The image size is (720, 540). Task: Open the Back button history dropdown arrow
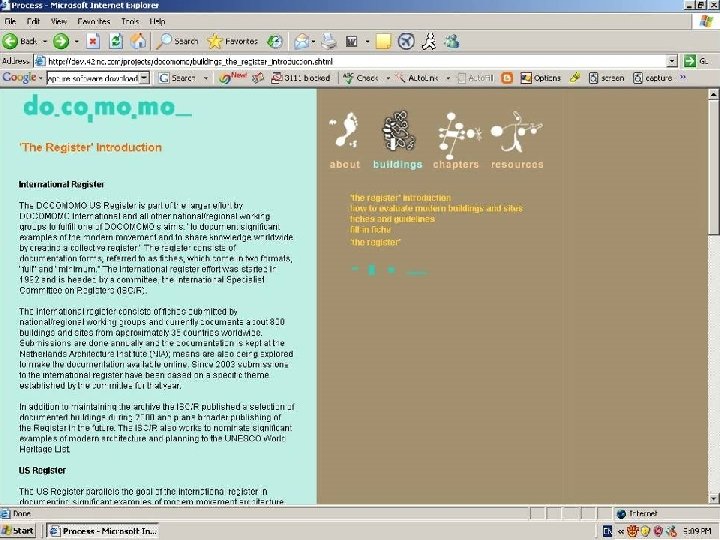[x=45, y=42]
